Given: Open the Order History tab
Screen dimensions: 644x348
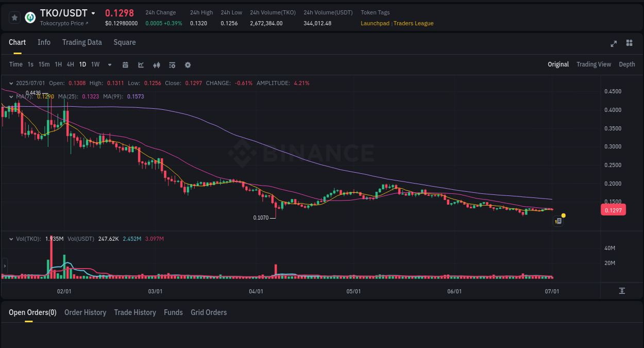Looking at the screenshot, I should click(x=85, y=312).
